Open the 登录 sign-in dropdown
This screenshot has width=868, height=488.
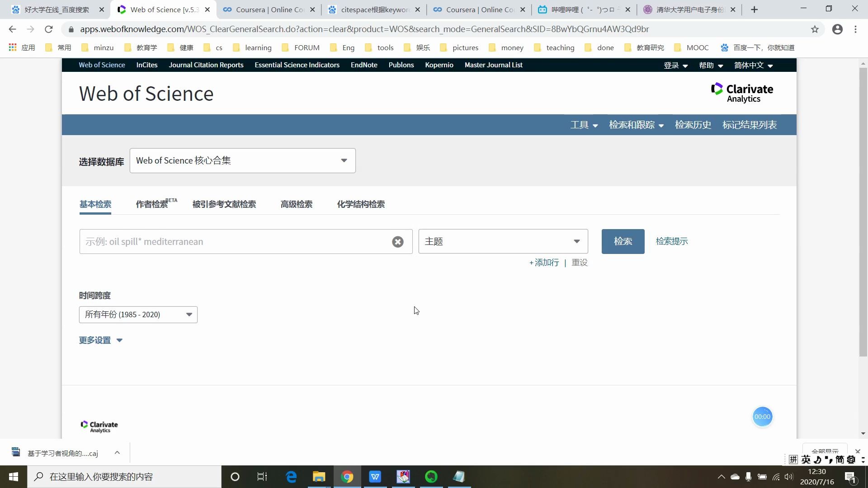point(675,65)
